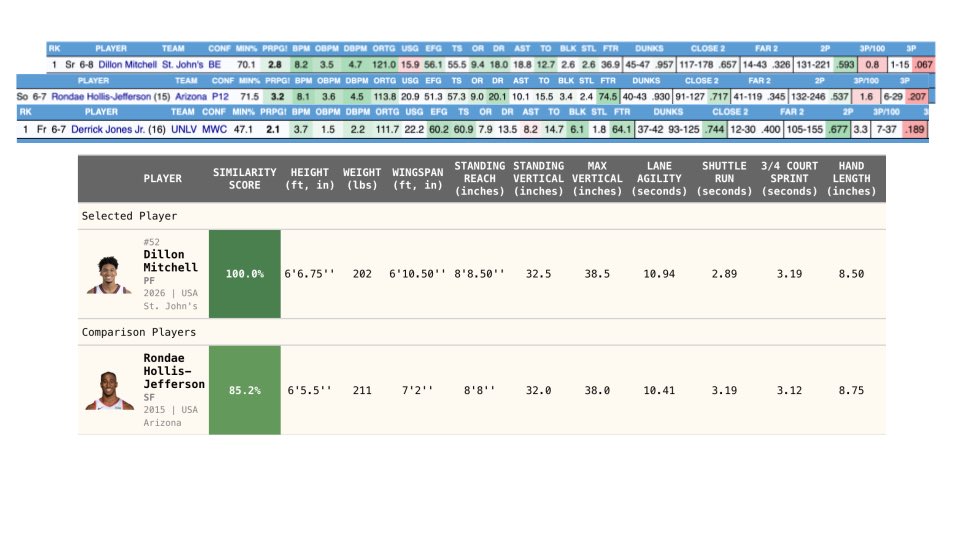Select Rondae Hollis-Jefferson's height 6'5.5''
Screen dimensions: 960x540
click(309, 390)
